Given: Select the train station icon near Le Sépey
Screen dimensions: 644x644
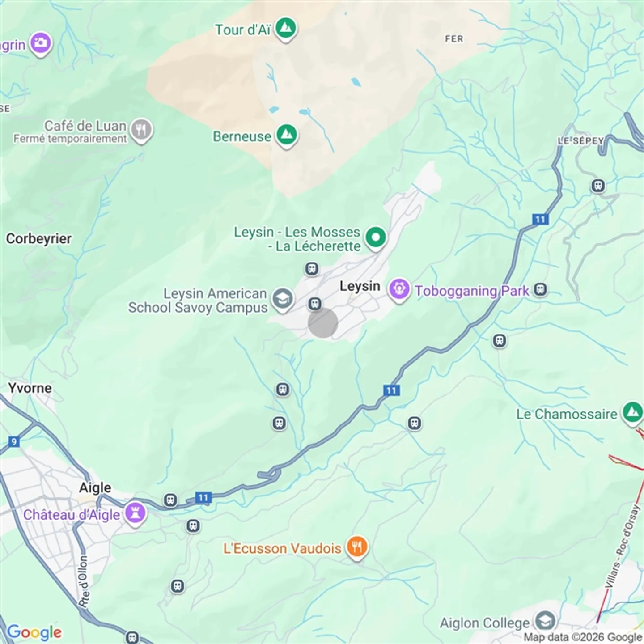Looking at the screenshot, I should (x=598, y=185).
